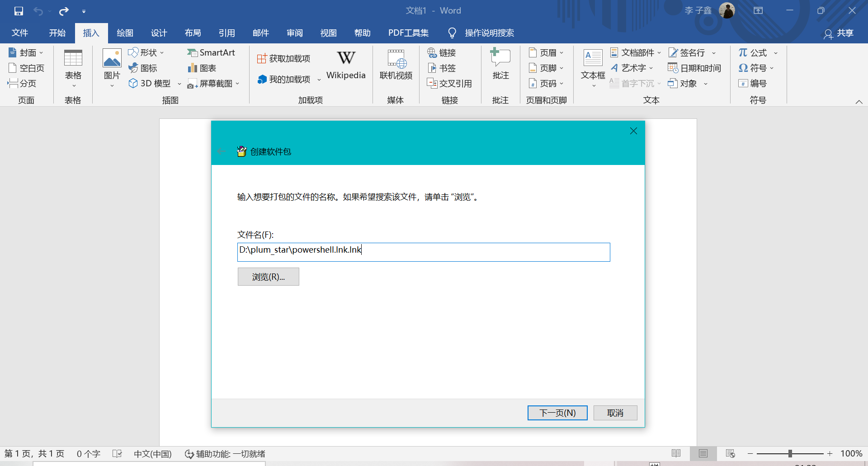Switch to the Layout (布局) tab
This screenshot has width=868, height=466.
(193, 33)
